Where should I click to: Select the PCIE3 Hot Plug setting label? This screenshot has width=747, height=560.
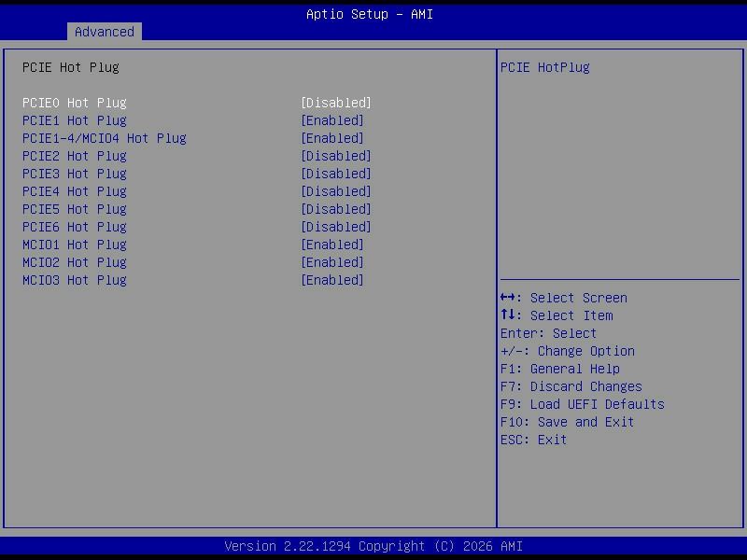[75, 174]
